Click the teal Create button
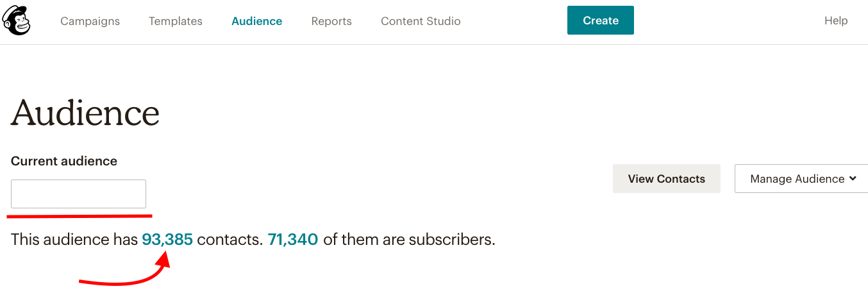Image resolution: width=868 pixels, height=293 pixels. tap(601, 21)
